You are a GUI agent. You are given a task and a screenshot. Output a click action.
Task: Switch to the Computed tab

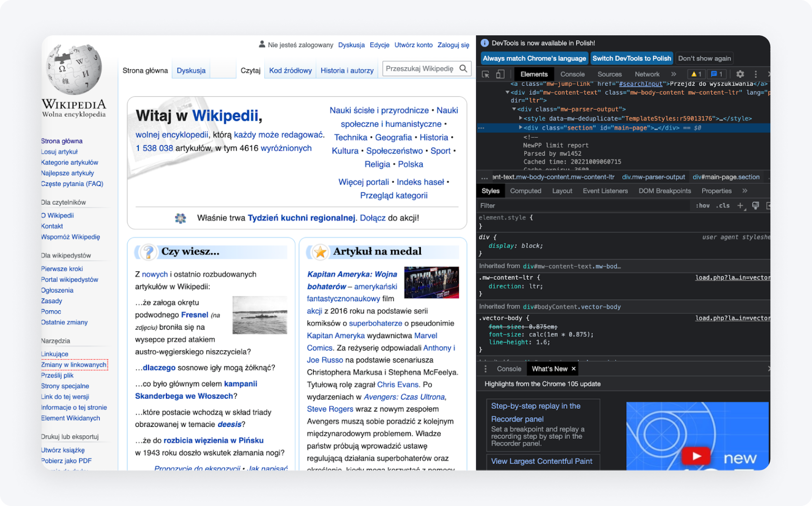[525, 191]
